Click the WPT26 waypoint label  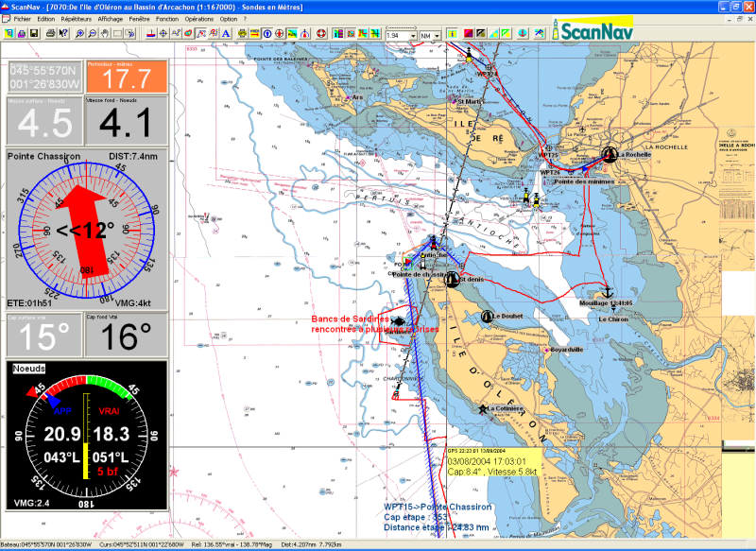tap(550, 172)
